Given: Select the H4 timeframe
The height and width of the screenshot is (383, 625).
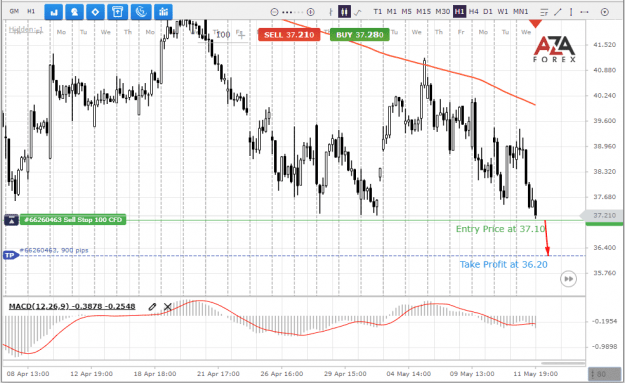Looking at the screenshot, I should point(473,12).
